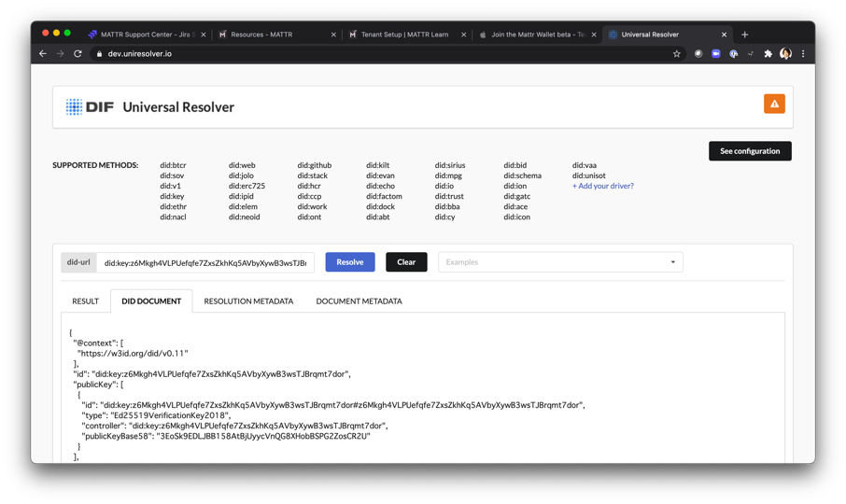Click the blue Zoom extension icon
The height and width of the screenshot is (504, 846).
click(715, 54)
